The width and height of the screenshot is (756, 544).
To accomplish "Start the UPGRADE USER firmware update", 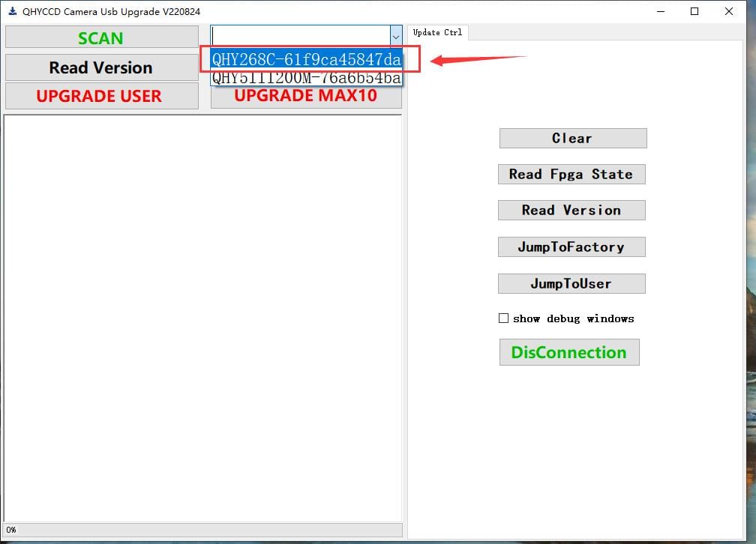I will pyautogui.click(x=102, y=96).
